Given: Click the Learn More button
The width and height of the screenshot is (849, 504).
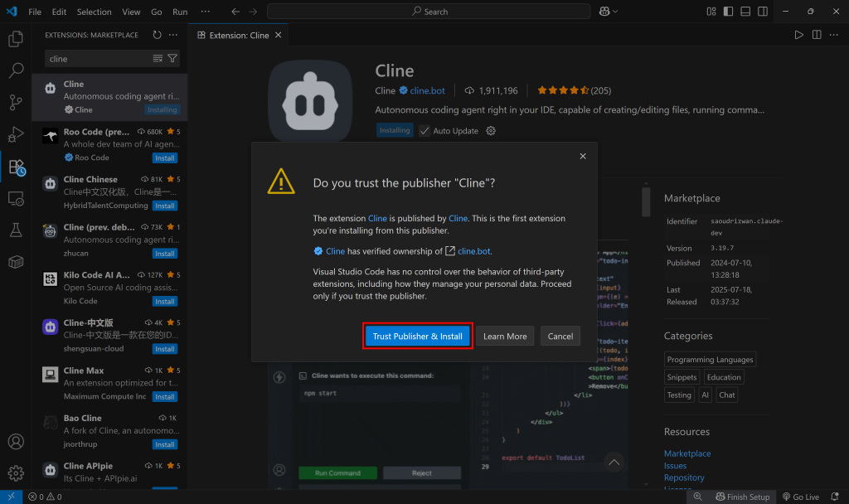Looking at the screenshot, I should 505,337.
